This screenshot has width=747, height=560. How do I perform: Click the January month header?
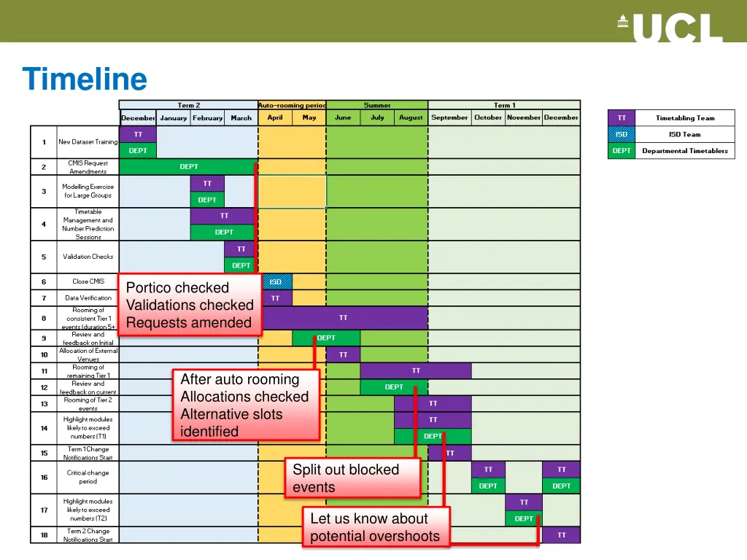click(x=174, y=117)
